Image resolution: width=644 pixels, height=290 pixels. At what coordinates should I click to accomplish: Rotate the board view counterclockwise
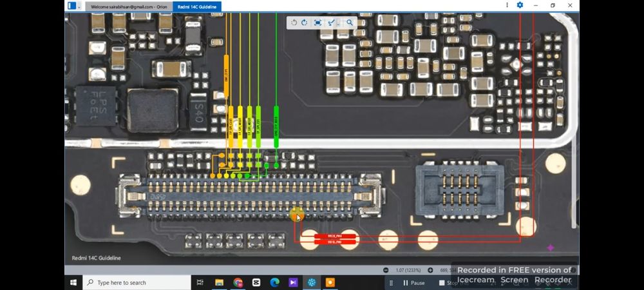tap(294, 23)
